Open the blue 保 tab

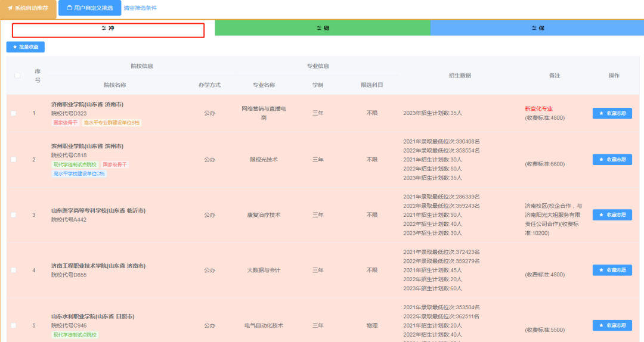(537, 28)
